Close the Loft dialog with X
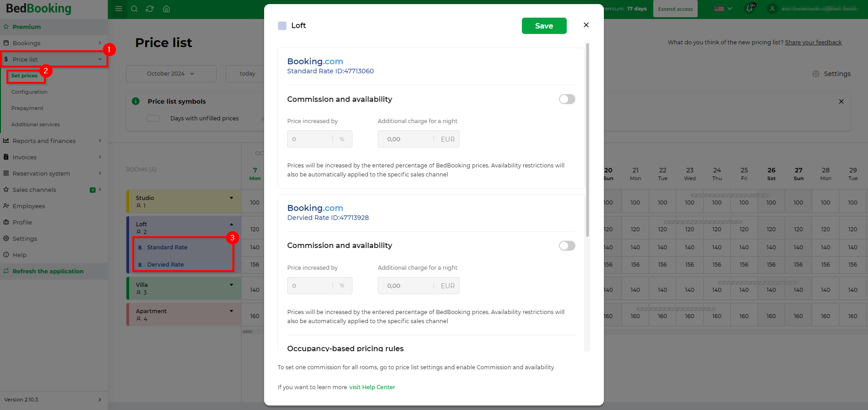 click(x=586, y=25)
